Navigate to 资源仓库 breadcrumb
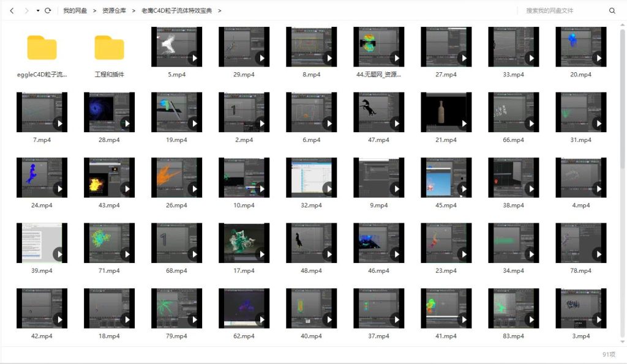 pyautogui.click(x=114, y=11)
